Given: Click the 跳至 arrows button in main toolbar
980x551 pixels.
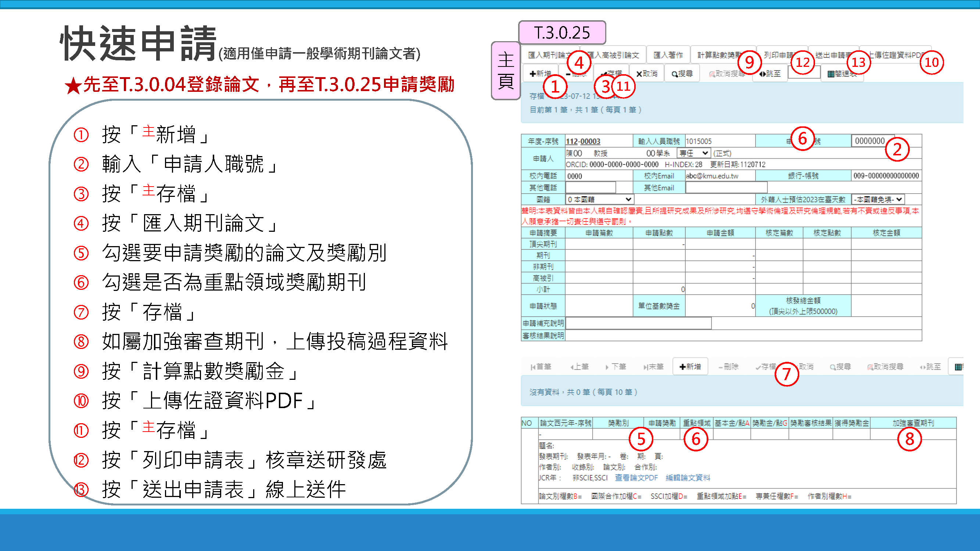Looking at the screenshot, I should pos(770,73).
